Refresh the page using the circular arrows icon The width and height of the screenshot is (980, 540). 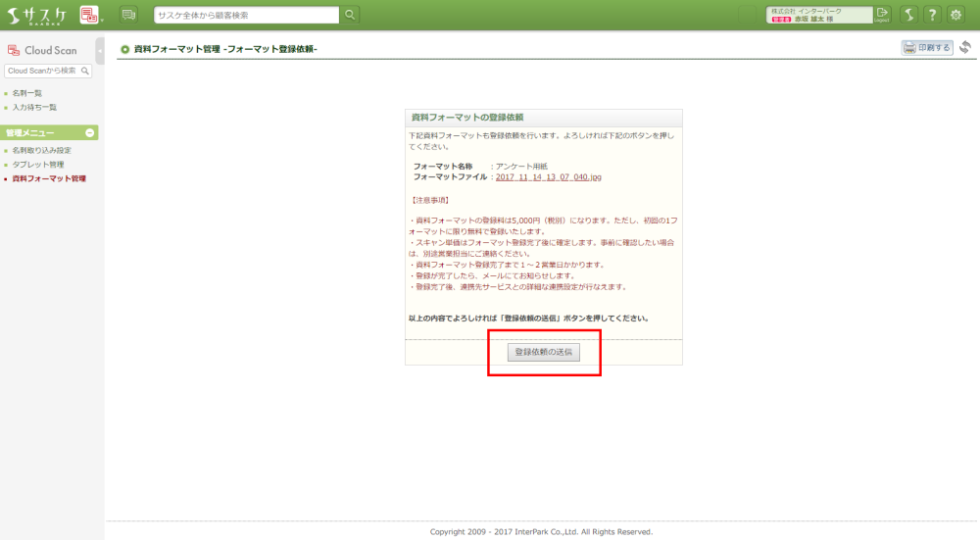[x=965, y=48]
